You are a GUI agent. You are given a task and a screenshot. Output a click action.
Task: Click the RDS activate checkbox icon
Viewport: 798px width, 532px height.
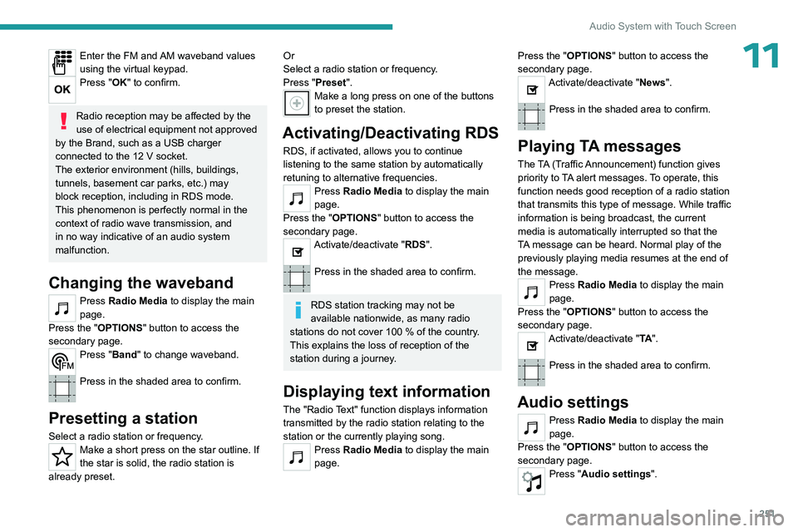297,252
